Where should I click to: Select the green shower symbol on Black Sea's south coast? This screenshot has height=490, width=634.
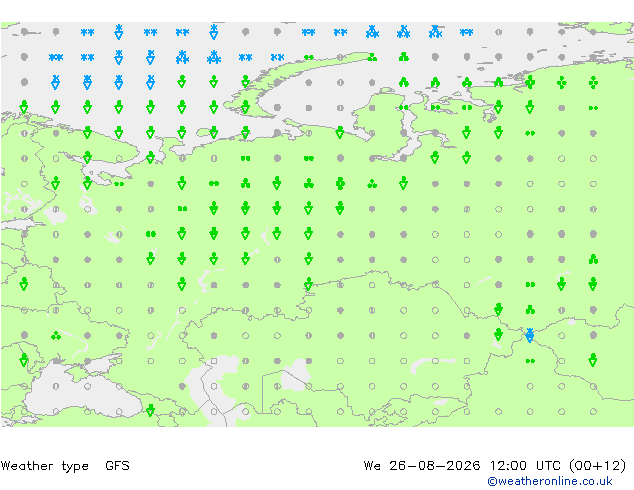click(150, 410)
